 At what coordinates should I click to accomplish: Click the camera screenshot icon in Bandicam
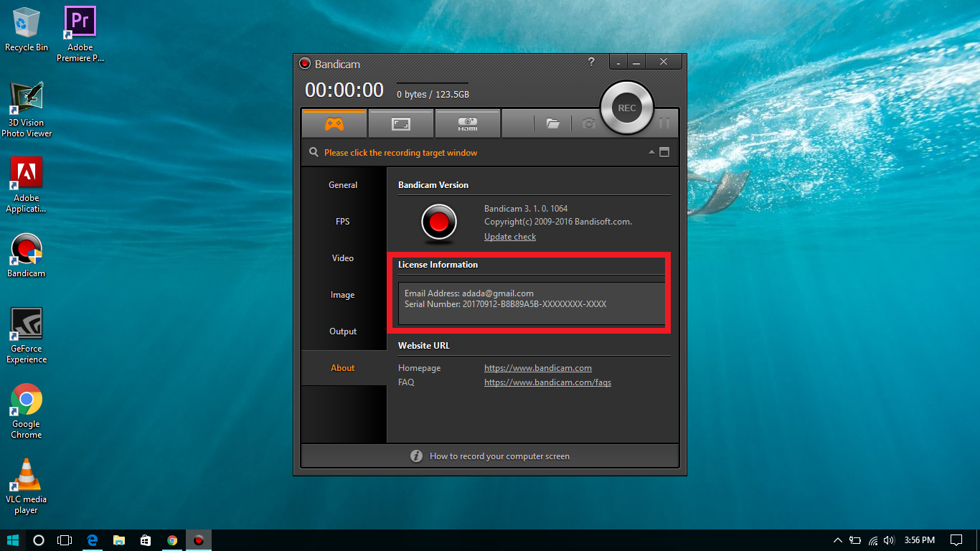click(589, 123)
